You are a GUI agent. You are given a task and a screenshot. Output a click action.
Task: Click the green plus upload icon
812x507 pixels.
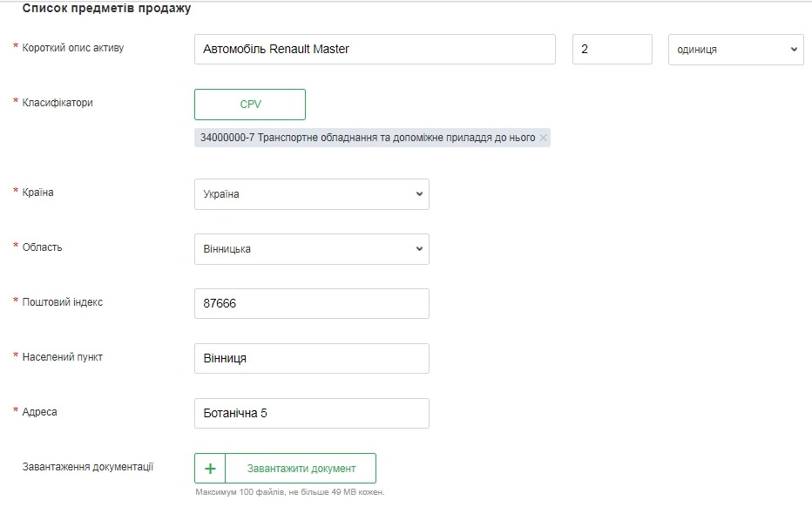tap(210, 469)
